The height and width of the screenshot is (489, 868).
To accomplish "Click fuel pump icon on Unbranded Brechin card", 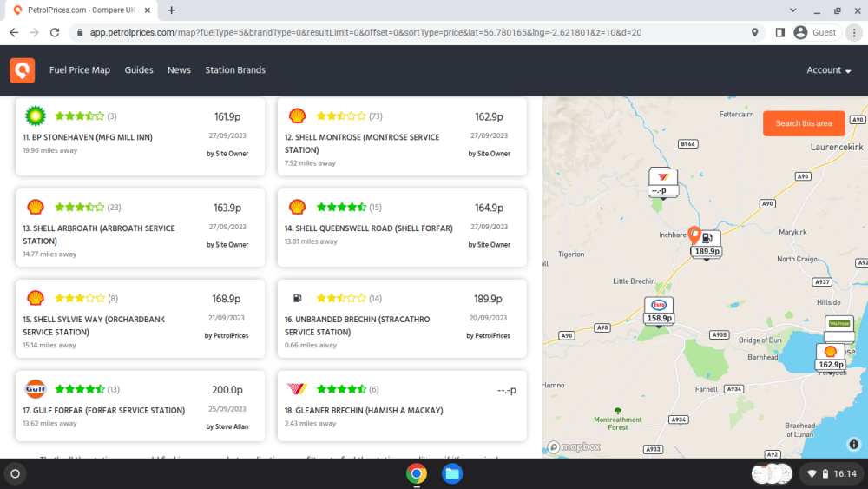I will coord(297,298).
